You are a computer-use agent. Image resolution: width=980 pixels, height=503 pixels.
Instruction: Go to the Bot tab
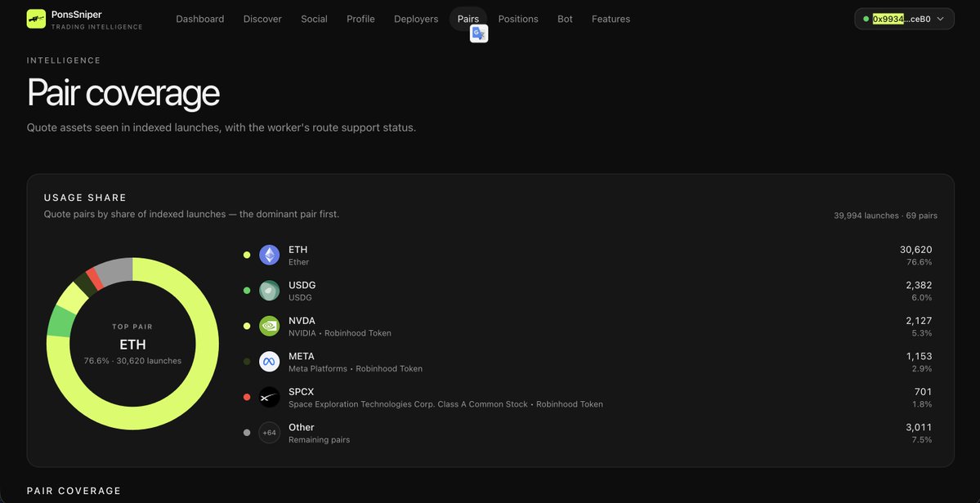click(x=565, y=19)
